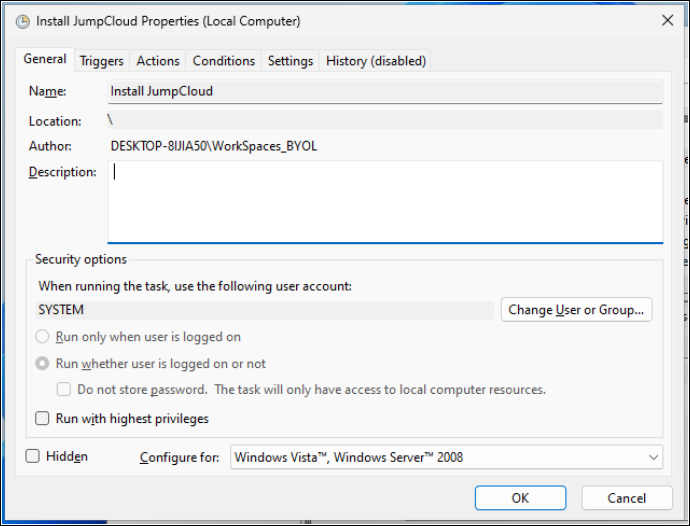Select Run only when user is logged on
This screenshot has width=690, height=526.
pyautogui.click(x=43, y=338)
